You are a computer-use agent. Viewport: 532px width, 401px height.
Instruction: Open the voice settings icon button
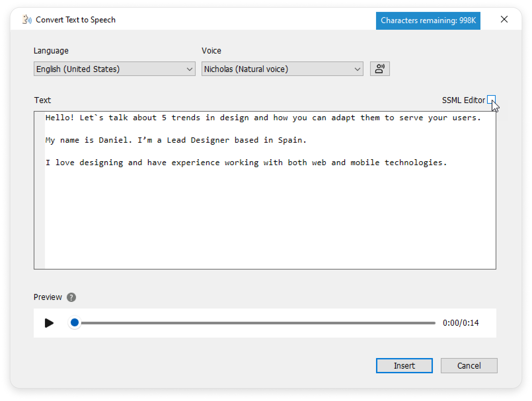coord(380,69)
